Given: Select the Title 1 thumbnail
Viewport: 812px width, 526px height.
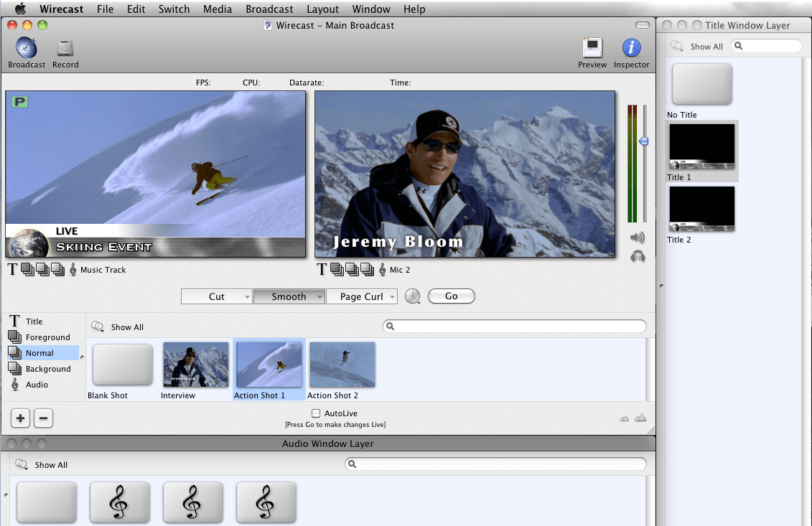Looking at the screenshot, I should point(701,146).
